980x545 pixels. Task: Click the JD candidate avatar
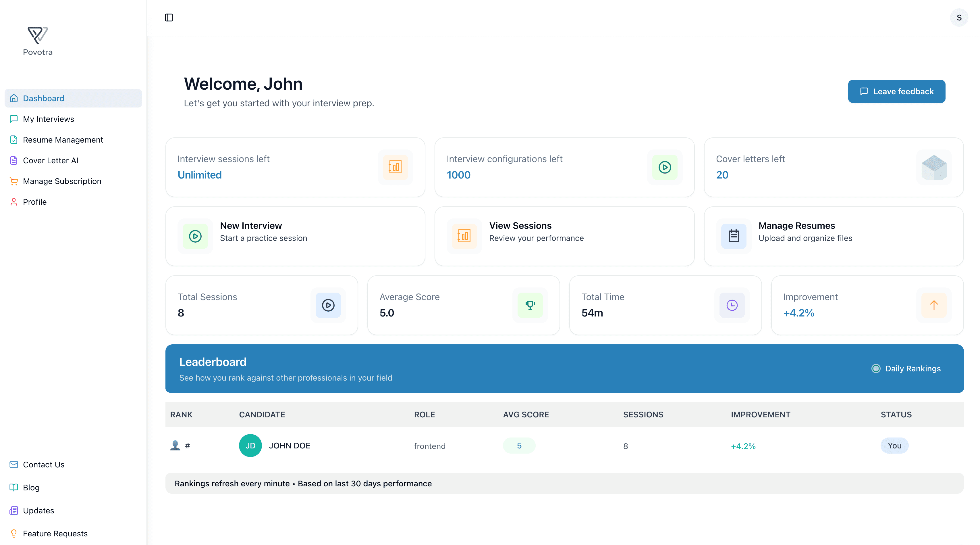coord(250,446)
